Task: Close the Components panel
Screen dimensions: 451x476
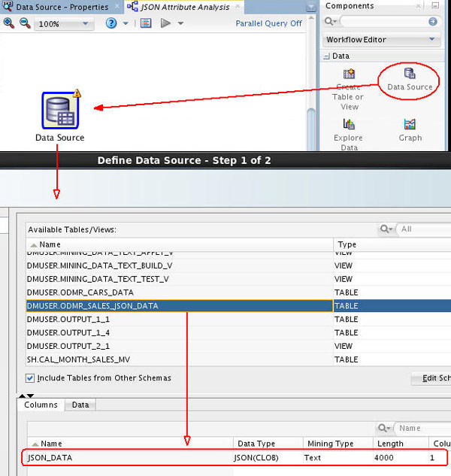Action: point(419,6)
